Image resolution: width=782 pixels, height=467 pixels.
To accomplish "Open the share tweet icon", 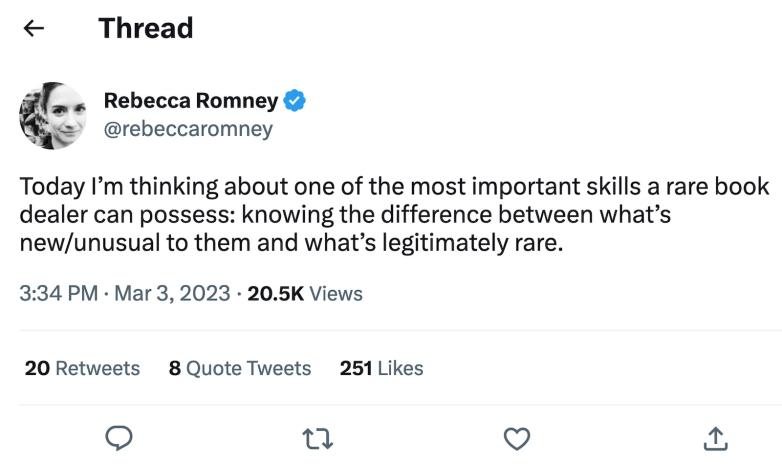I will [x=715, y=438].
